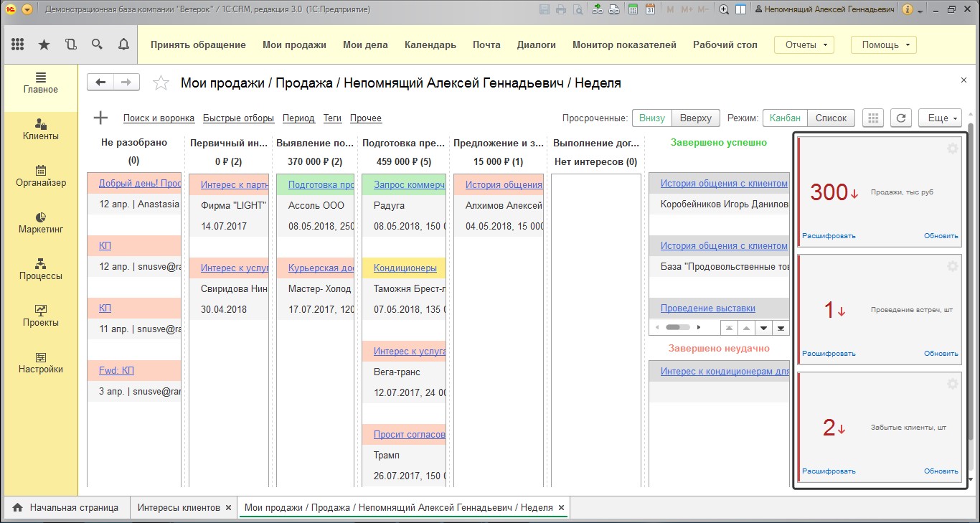This screenshot has height=523, width=980.
Task: Click the magnifier search icon
Action: coord(97,44)
